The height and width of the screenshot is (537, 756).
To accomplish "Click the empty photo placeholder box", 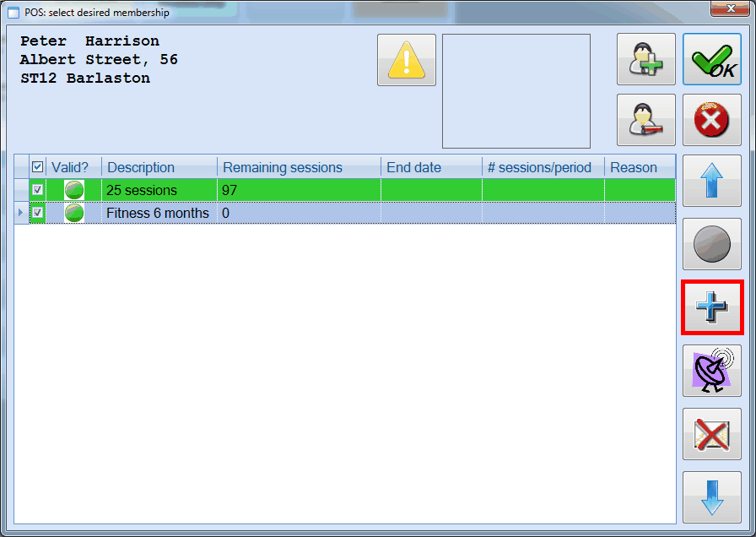I will pyautogui.click(x=515, y=90).
